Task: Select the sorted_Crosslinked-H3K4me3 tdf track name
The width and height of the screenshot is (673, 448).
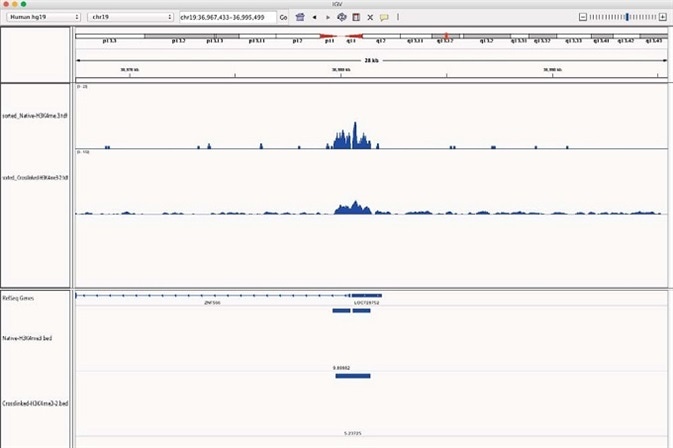Action: tap(35, 178)
